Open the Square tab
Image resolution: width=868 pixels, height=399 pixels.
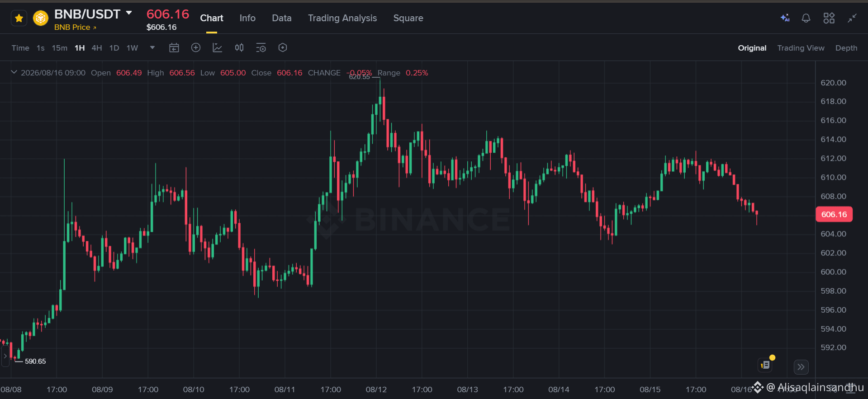coord(408,18)
